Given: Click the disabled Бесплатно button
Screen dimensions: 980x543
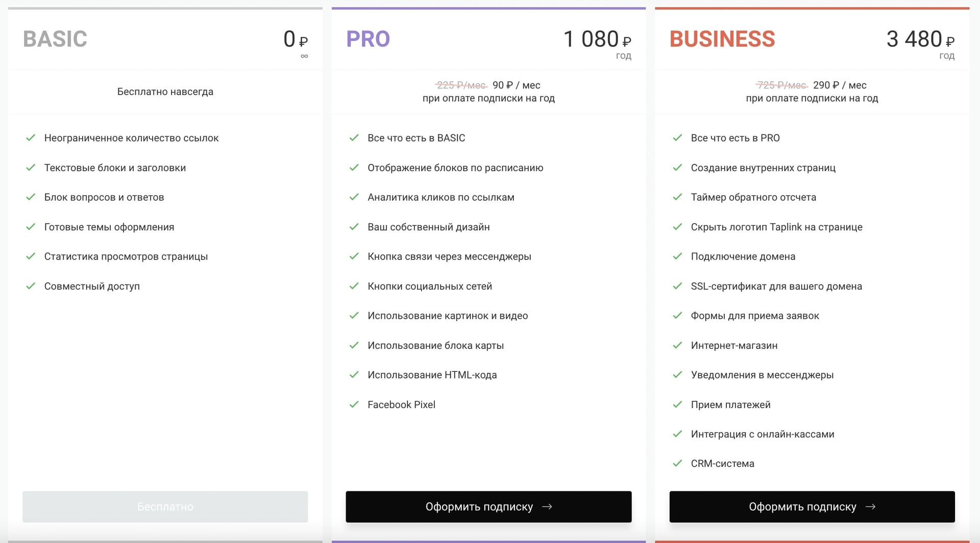Looking at the screenshot, I should [165, 506].
